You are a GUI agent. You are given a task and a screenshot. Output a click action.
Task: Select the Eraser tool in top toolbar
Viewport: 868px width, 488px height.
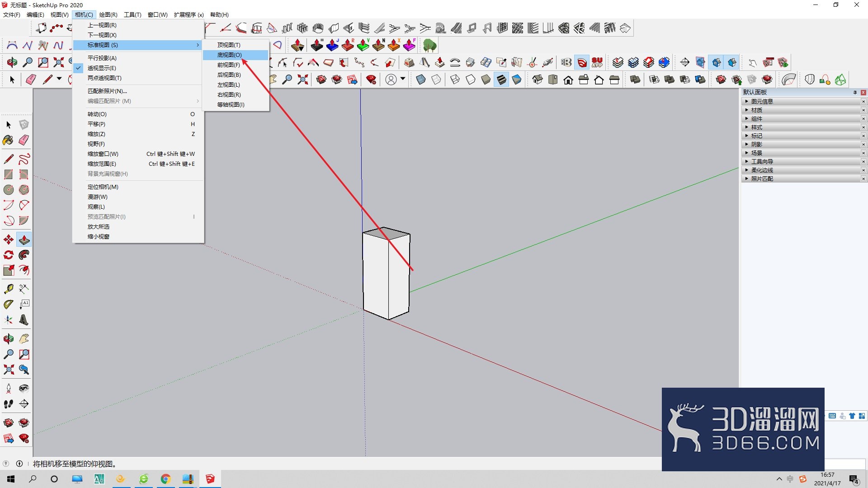[x=31, y=80]
